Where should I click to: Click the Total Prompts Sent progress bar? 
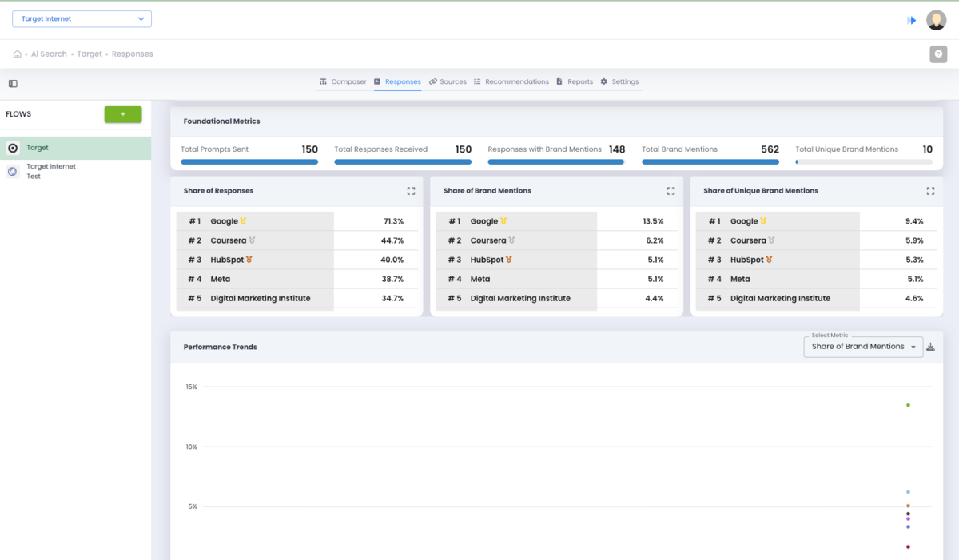[249, 161]
